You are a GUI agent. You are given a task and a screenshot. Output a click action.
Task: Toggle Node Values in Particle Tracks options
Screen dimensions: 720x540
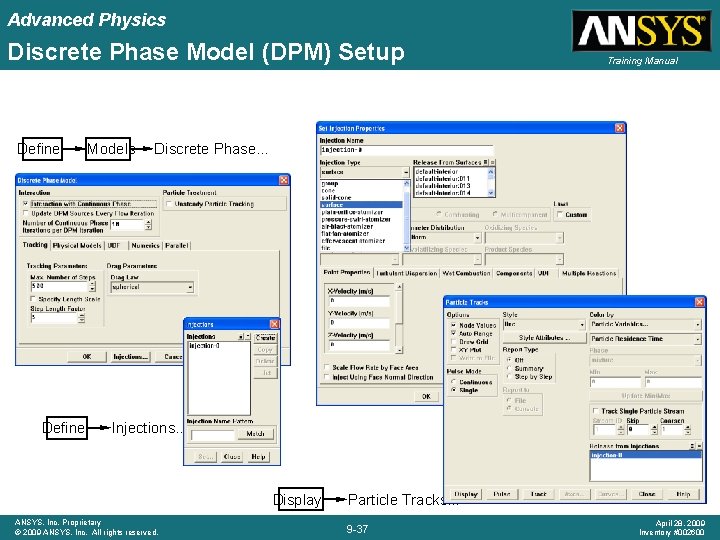[x=454, y=325]
